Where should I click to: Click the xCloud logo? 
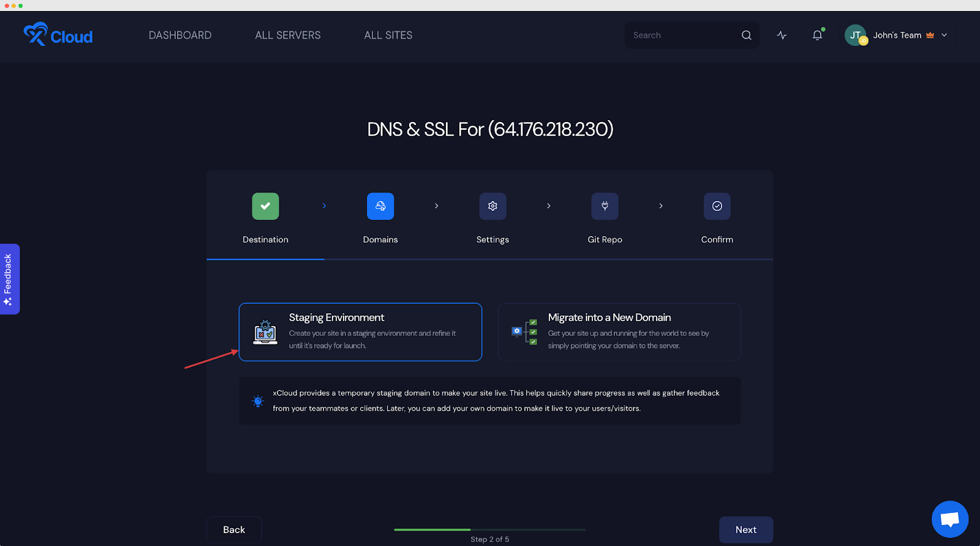pos(58,35)
